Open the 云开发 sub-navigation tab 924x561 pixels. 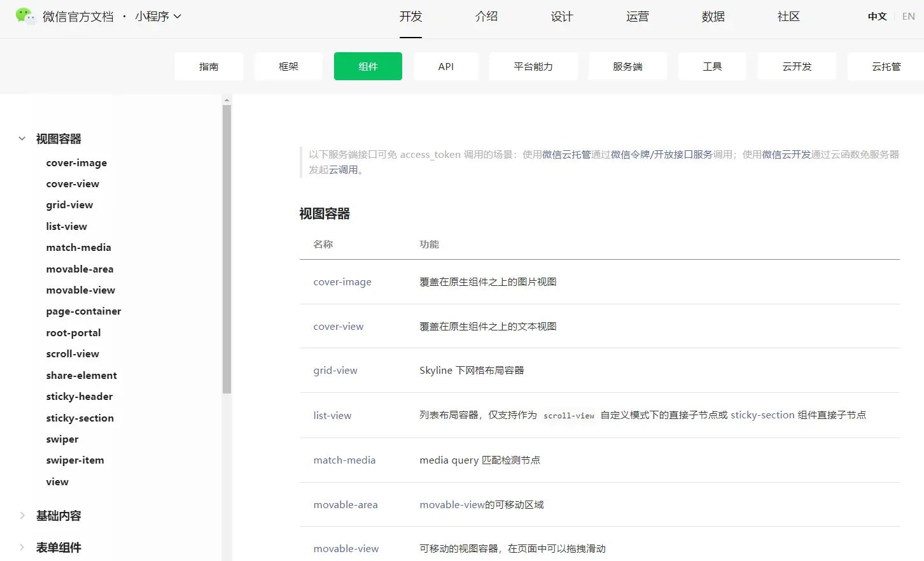[x=797, y=66]
